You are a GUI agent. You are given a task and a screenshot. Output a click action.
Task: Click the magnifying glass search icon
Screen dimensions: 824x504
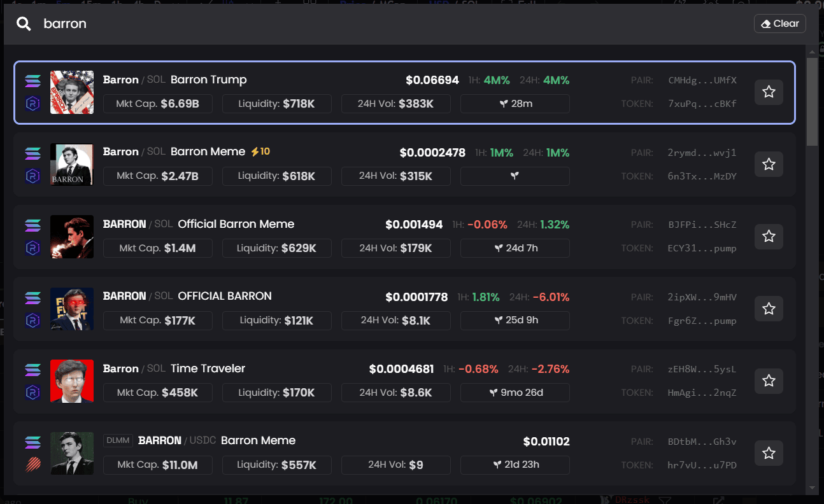24,24
